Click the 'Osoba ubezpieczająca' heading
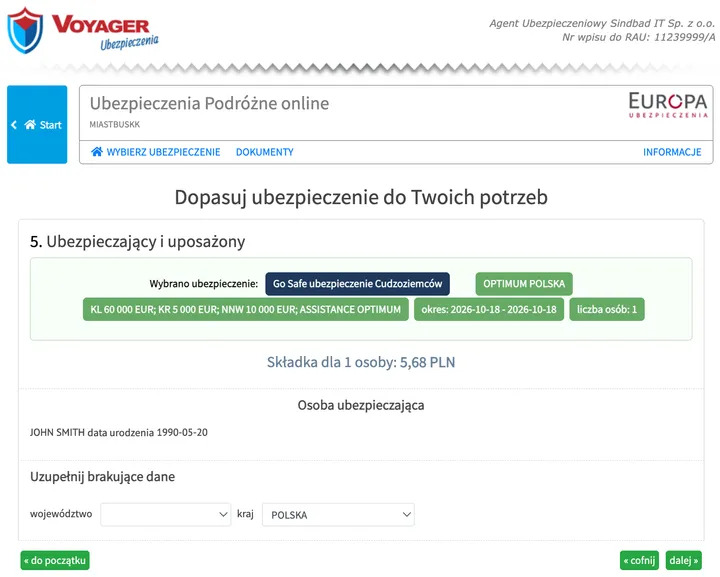 (x=361, y=405)
